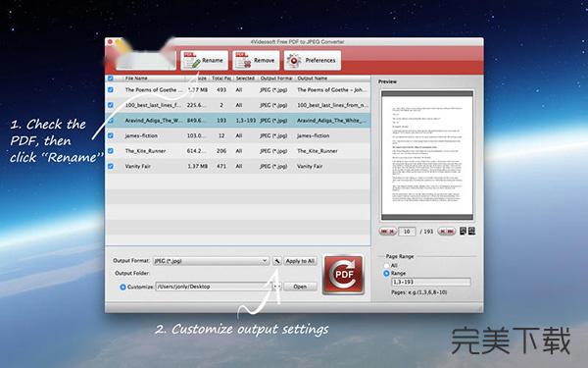Click output name "James-fiction" cell
Image resolution: width=588 pixels, height=368 pixels.
[x=314, y=135]
